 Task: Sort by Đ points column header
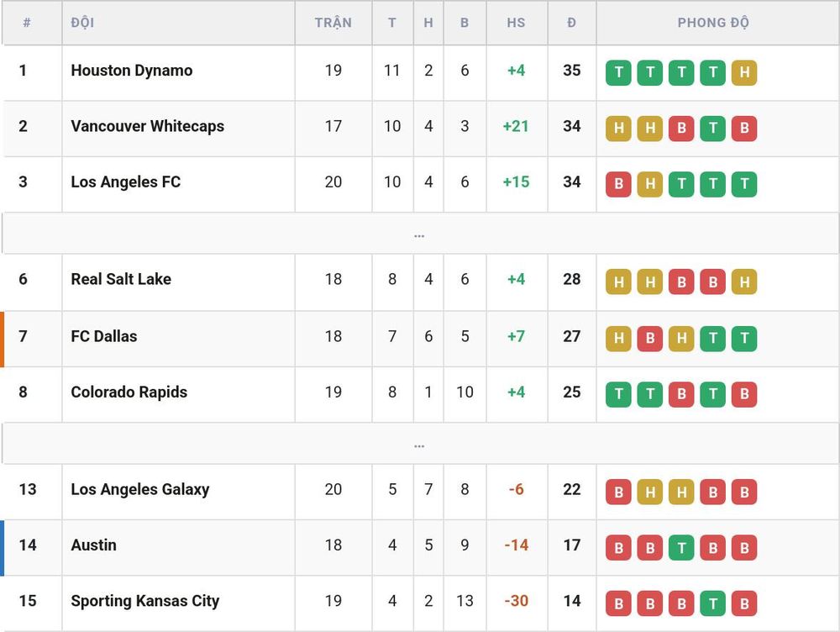(x=571, y=23)
